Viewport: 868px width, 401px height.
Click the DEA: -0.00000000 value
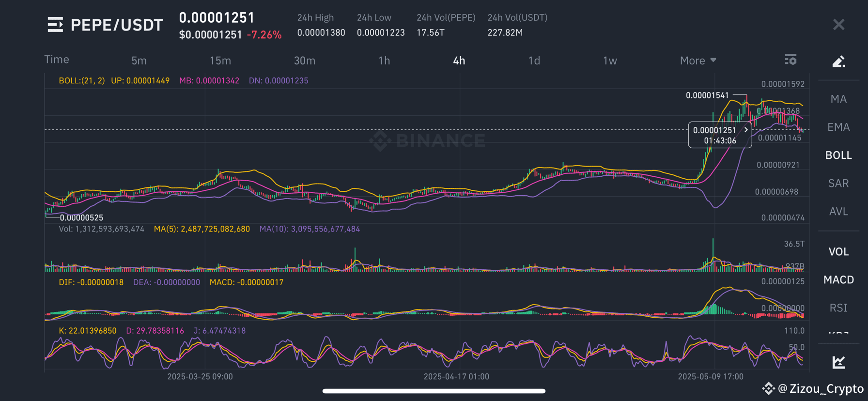point(167,282)
